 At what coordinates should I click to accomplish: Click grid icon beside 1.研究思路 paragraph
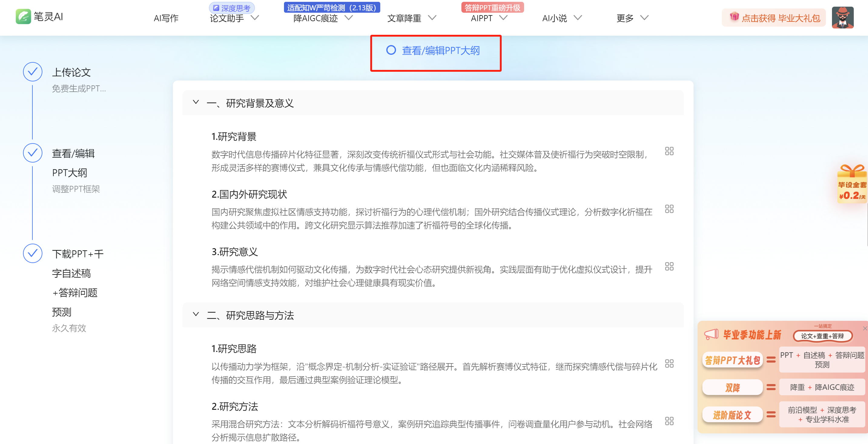pos(669,363)
